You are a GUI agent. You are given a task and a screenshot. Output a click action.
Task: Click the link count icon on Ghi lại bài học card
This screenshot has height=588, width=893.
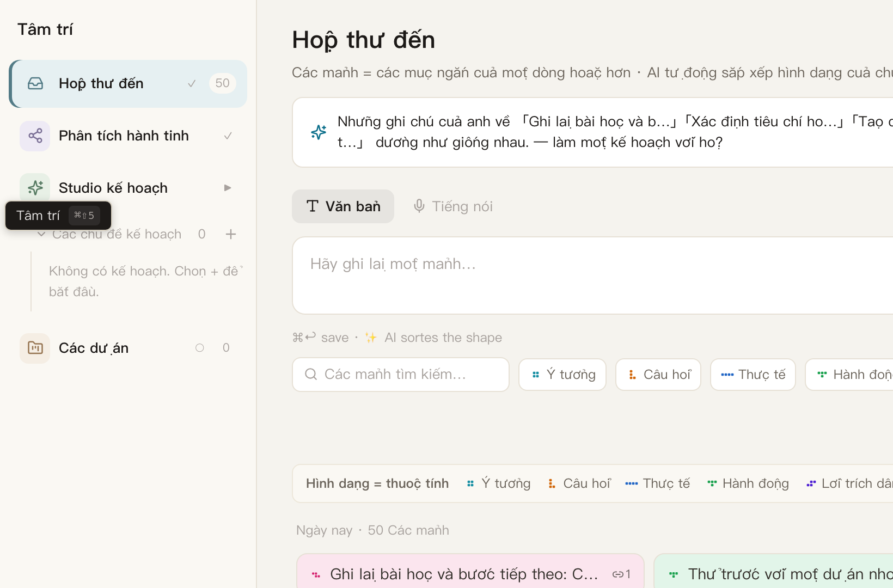[621, 574]
